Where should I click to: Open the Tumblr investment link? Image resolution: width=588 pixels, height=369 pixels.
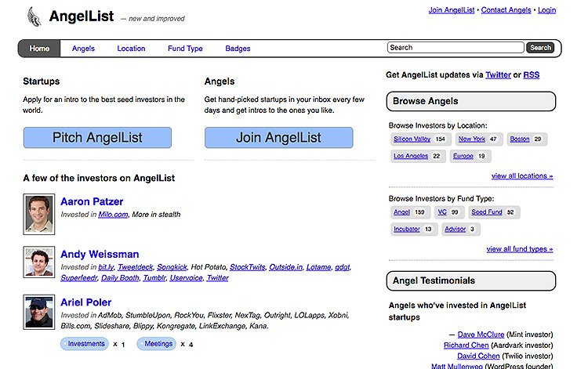tap(154, 278)
